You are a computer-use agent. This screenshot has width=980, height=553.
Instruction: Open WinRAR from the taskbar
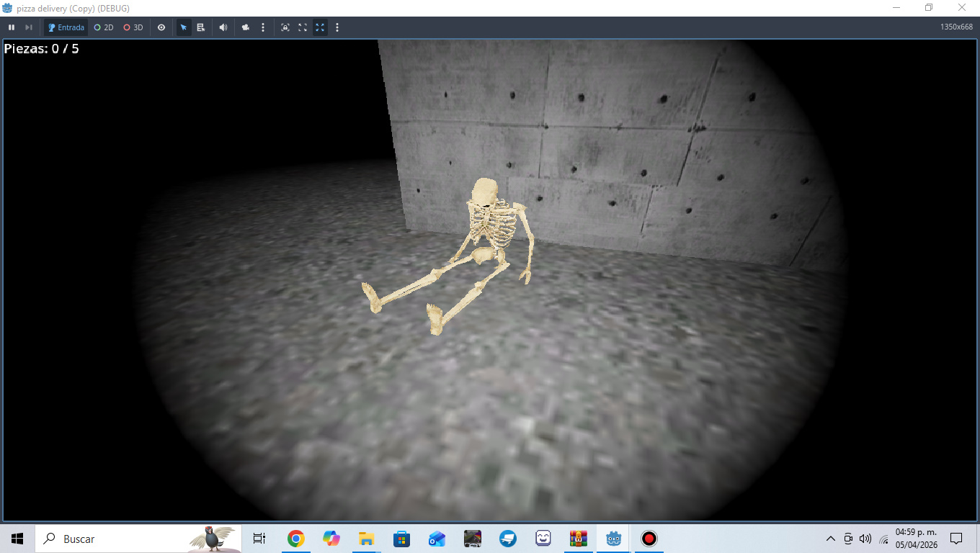pos(578,539)
